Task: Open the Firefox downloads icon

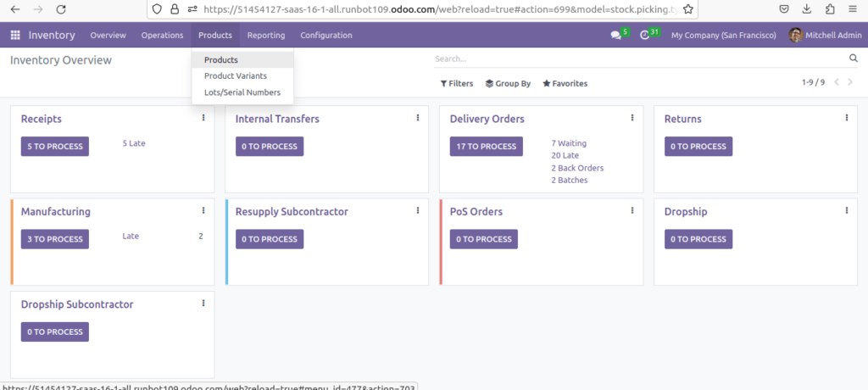Action: pyautogui.click(x=807, y=8)
